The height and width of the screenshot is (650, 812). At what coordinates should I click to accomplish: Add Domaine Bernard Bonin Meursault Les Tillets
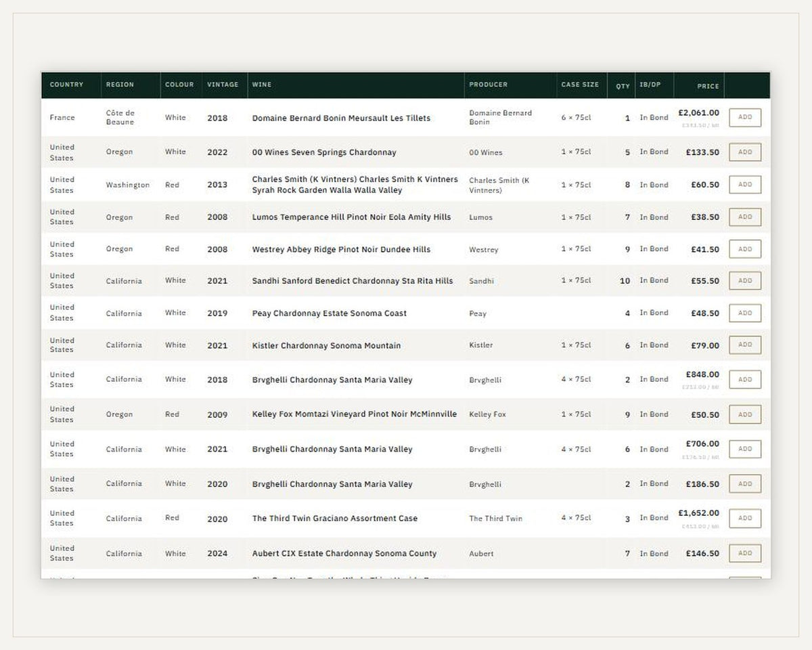[745, 117]
